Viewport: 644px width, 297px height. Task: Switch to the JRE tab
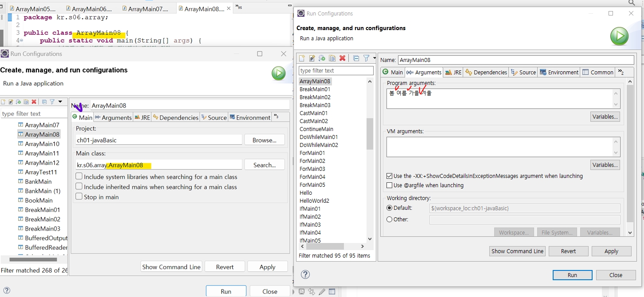click(453, 72)
